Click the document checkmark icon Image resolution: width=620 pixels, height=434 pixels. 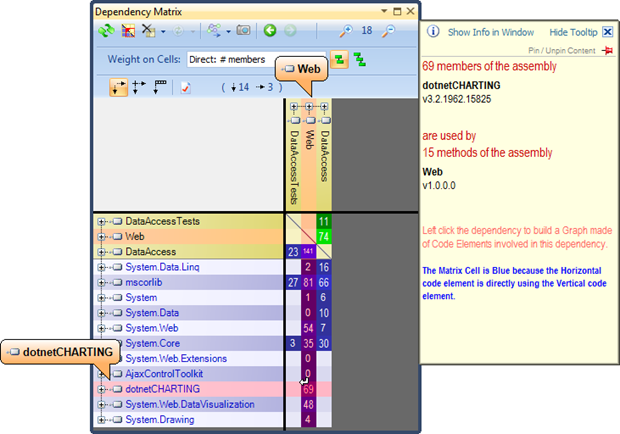point(185,87)
